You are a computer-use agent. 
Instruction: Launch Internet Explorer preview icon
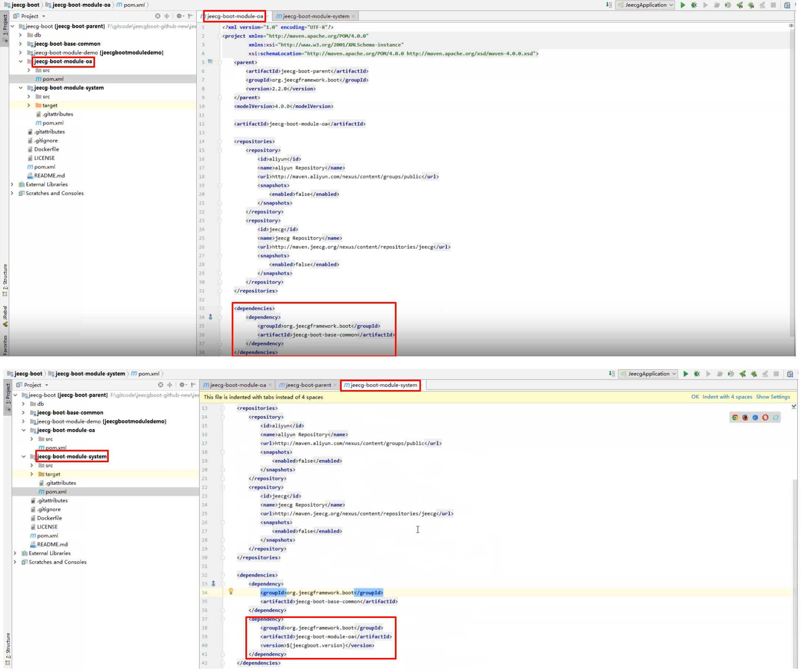pos(776,417)
